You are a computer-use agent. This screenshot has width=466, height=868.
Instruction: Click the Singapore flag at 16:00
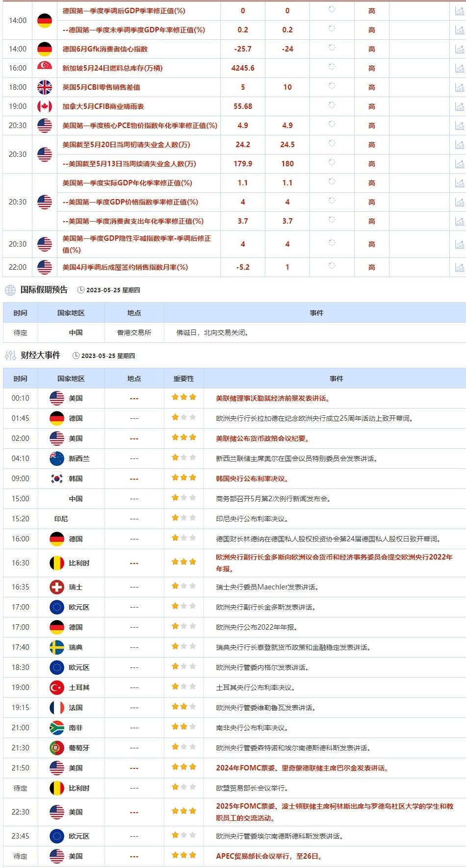tap(45, 68)
